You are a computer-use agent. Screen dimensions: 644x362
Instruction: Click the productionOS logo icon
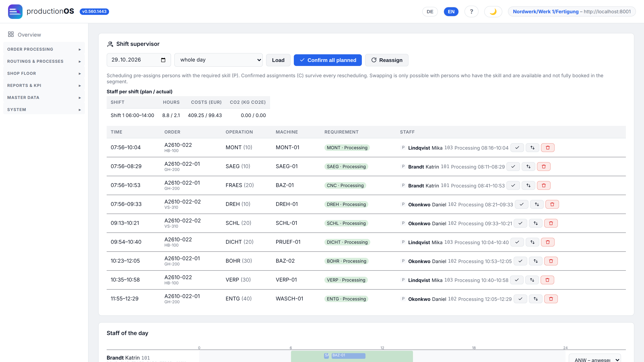pos(15,11)
